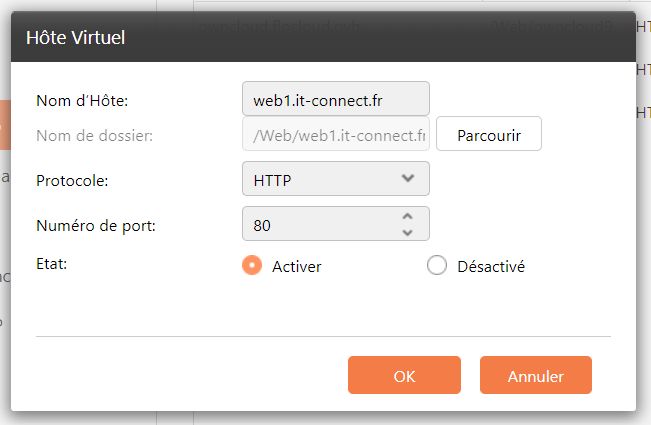651x425 pixels.
Task: Select the Désactivé radio button
Action: pos(436,266)
